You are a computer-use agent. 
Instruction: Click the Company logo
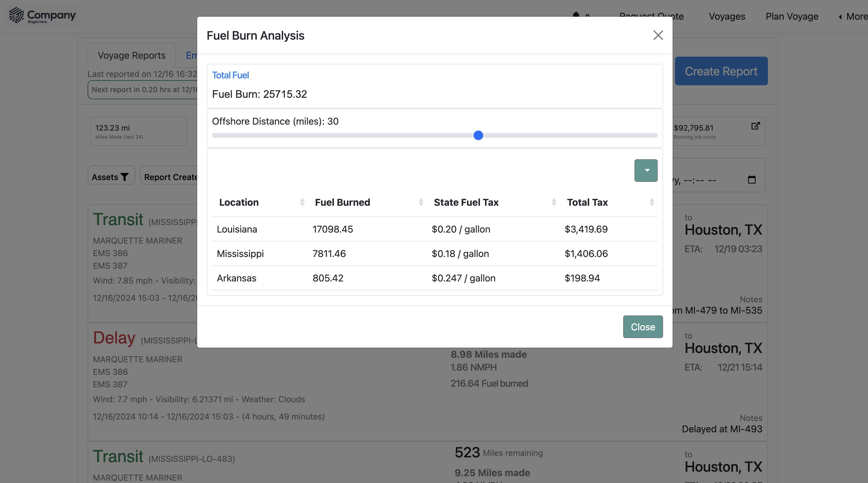(x=43, y=16)
